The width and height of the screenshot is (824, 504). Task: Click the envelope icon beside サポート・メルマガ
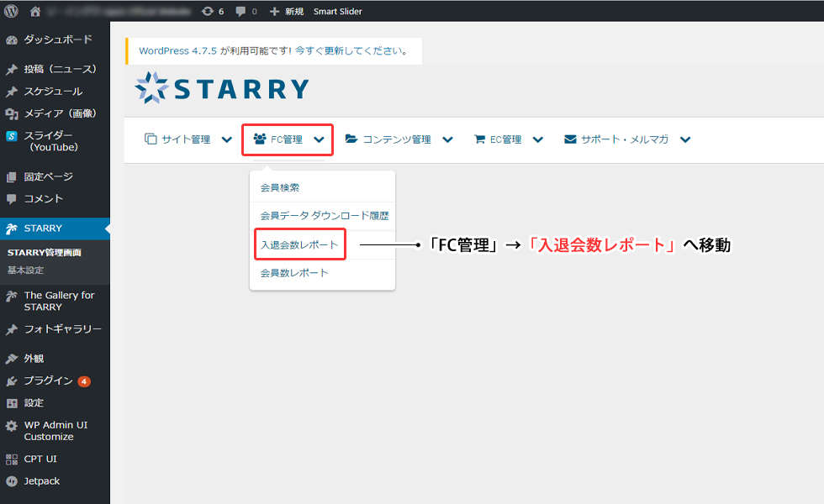click(570, 139)
